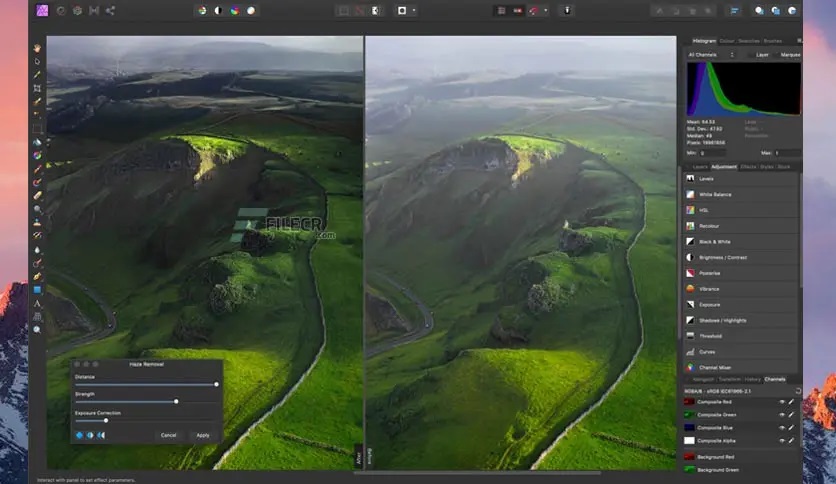Image resolution: width=836 pixels, height=484 pixels.
Task: Toggle visibility of Composite Red channel
Action: 782,402
